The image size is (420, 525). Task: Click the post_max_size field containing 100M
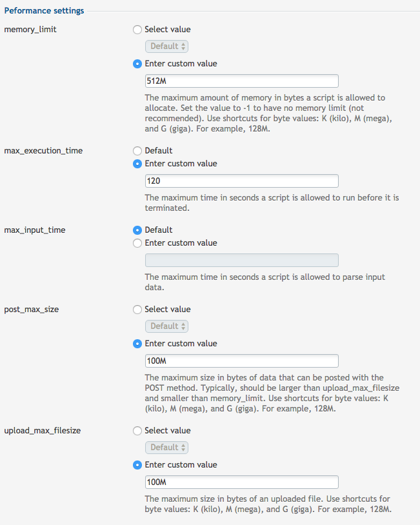pos(242,361)
